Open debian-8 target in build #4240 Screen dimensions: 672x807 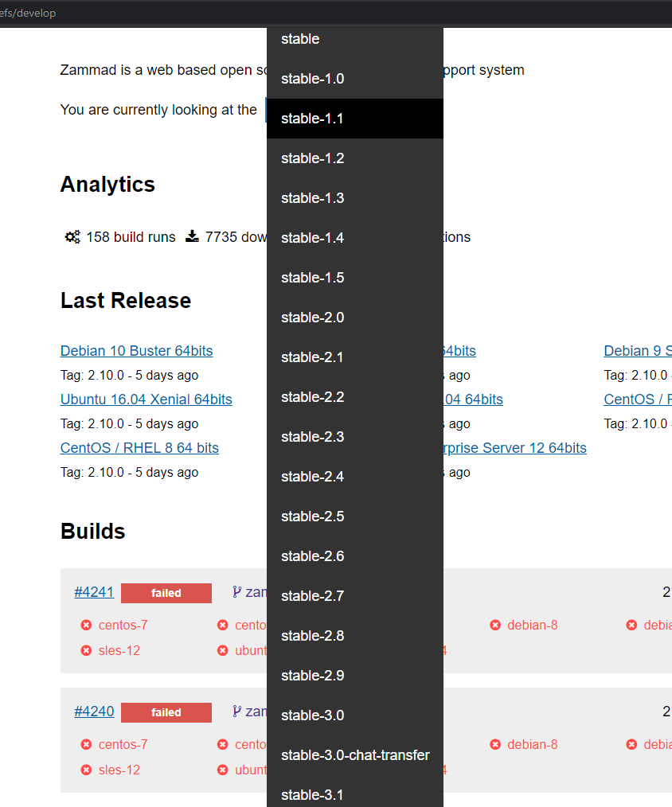click(x=533, y=744)
